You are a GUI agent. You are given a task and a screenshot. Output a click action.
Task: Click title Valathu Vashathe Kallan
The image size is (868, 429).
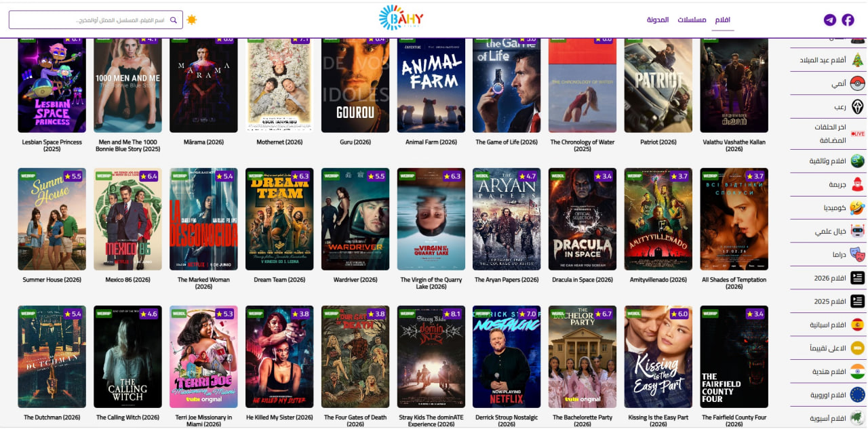tap(734, 145)
